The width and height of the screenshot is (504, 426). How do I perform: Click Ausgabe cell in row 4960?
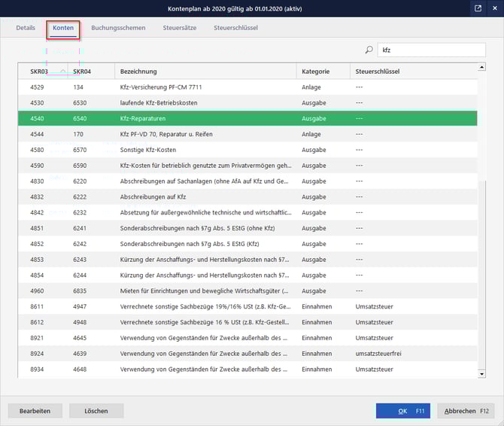pyautogui.click(x=314, y=291)
